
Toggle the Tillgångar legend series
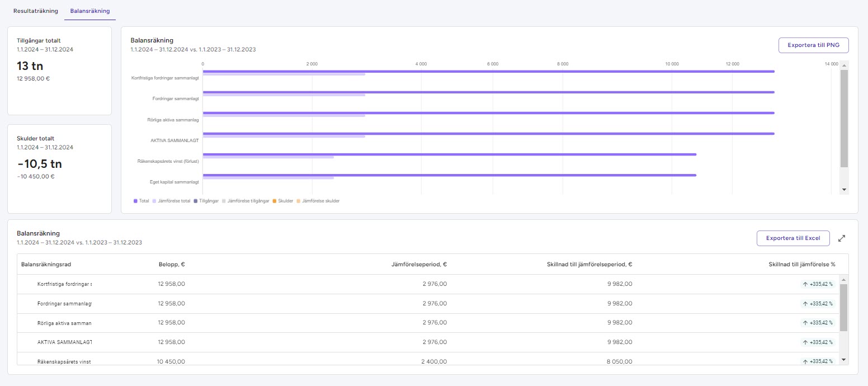(x=206, y=201)
